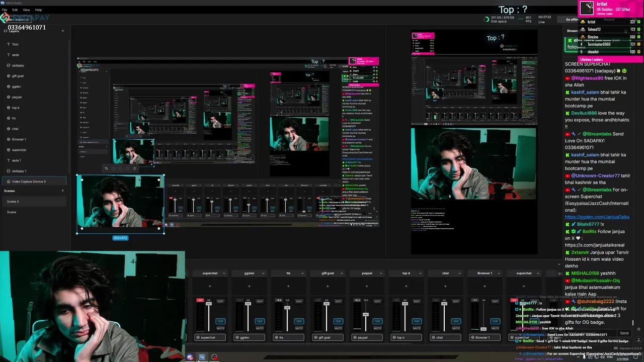Open the top d channel header dropdown
This screenshot has width=644, height=362.
point(420,274)
